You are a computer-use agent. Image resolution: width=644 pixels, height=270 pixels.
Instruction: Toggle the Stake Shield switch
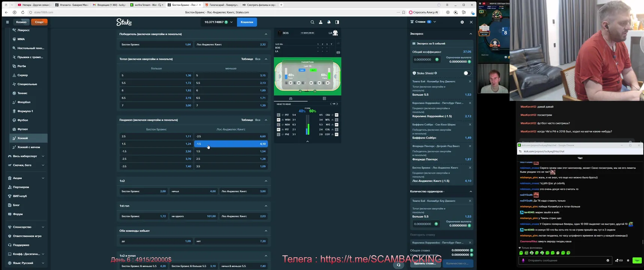(x=467, y=73)
